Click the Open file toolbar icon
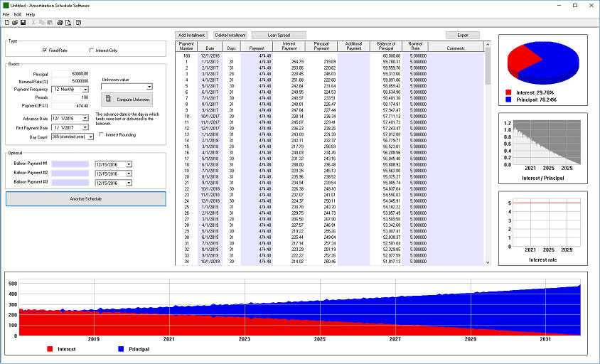The image size is (600, 364). coord(14,23)
